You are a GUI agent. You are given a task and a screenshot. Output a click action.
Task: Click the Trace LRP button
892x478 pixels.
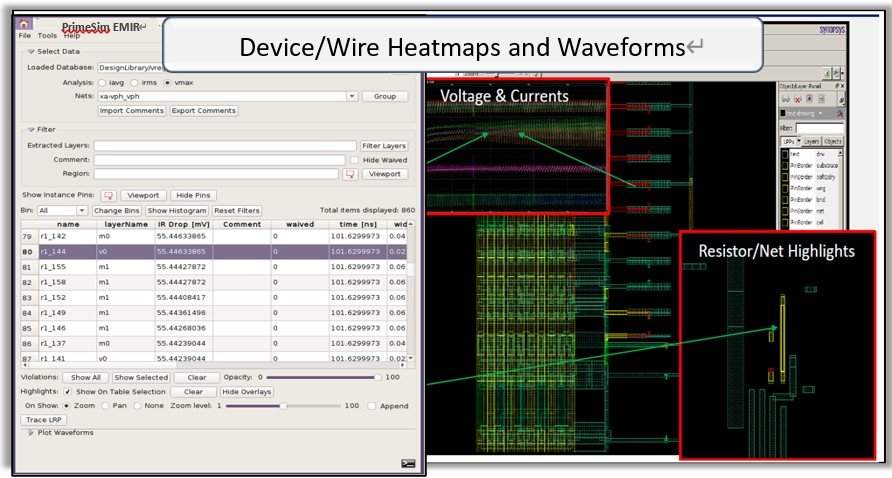(44, 420)
